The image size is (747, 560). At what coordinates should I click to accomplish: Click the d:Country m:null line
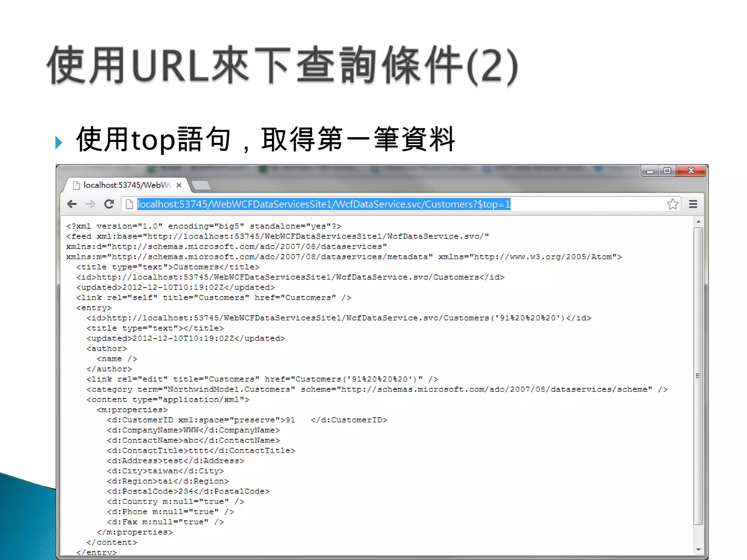pos(175,502)
